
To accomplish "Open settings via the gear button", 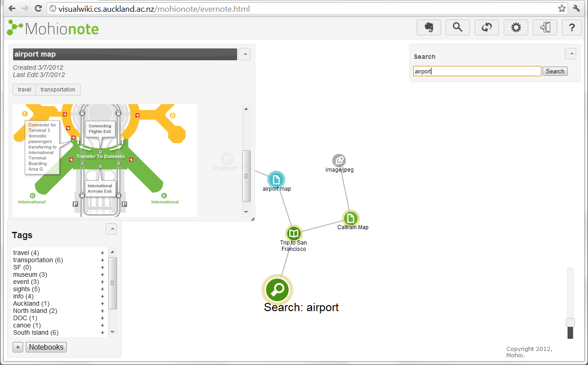I will point(516,28).
